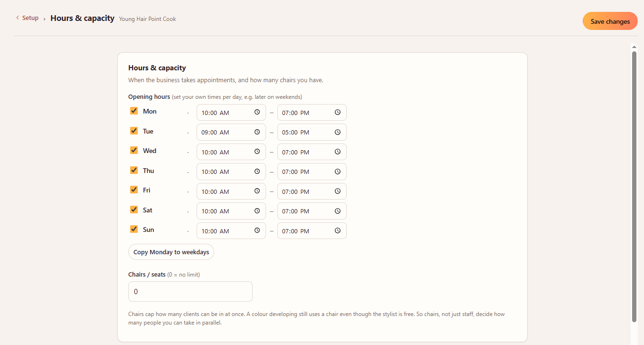Uncheck the Wed checkbox
The height and width of the screenshot is (345, 644).
click(134, 150)
